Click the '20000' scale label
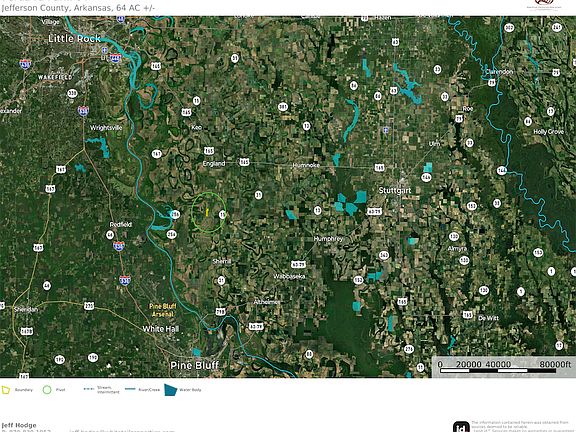 click(x=468, y=364)
